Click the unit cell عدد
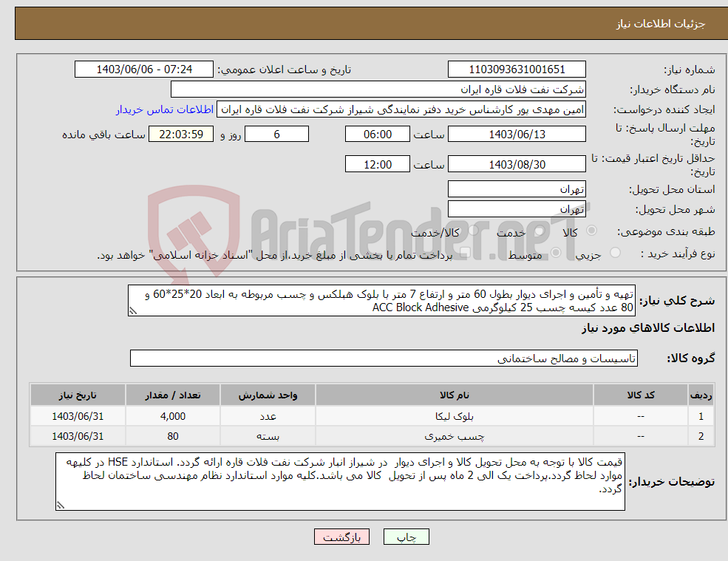This screenshot has width=728, height=561. pos(268,416)
